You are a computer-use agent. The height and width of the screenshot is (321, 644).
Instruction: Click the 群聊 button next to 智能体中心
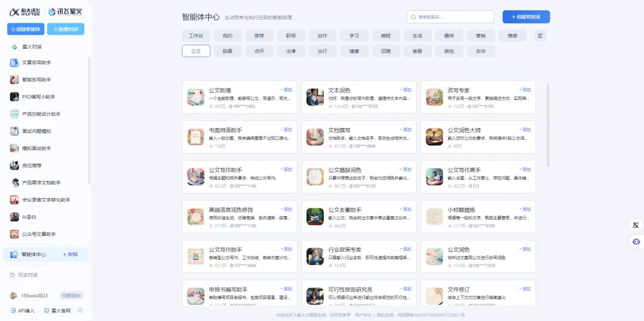70,254
